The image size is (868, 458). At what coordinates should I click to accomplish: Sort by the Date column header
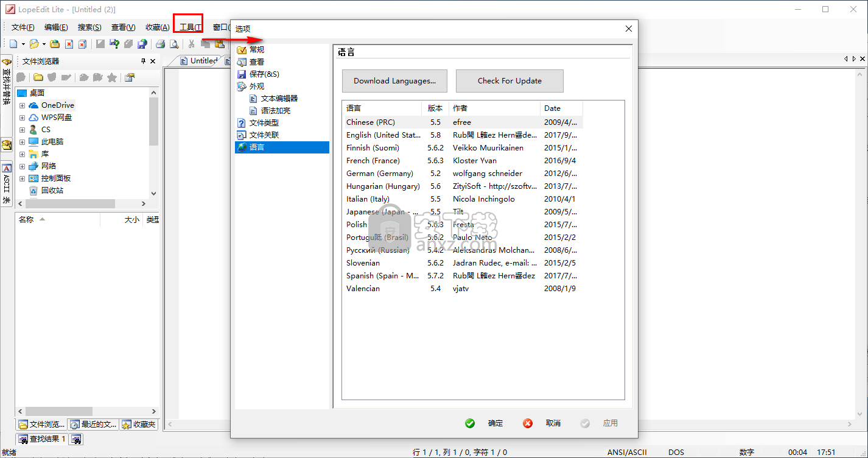pyautogui.click(x=561, y=108)
